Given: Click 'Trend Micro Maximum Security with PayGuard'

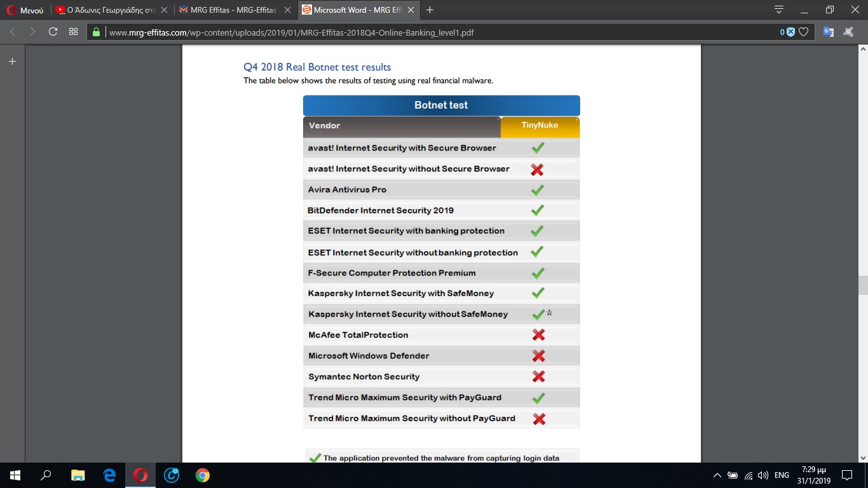Looking at the screenshot, I should 405,398.
